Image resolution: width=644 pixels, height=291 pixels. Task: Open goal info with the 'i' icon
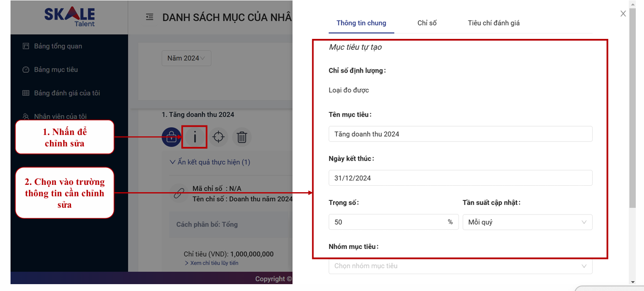(195, 137)
